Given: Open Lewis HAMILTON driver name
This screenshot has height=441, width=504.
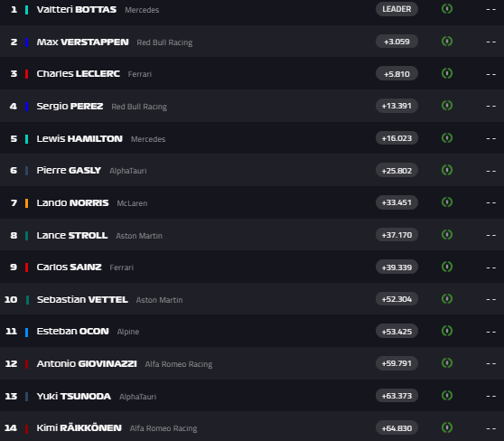Looking at the screenshot, I should [79, 138].
